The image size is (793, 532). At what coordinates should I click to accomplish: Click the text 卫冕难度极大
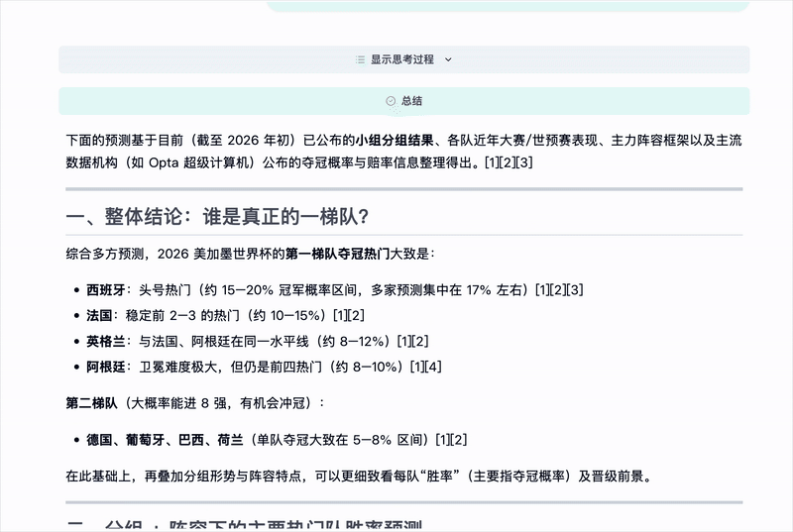click(x=178, y=367)
